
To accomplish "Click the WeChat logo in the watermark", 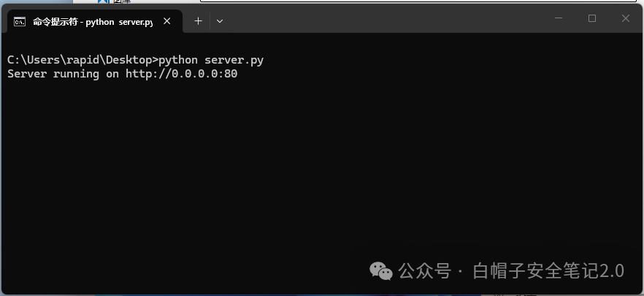I will (381, 271).
